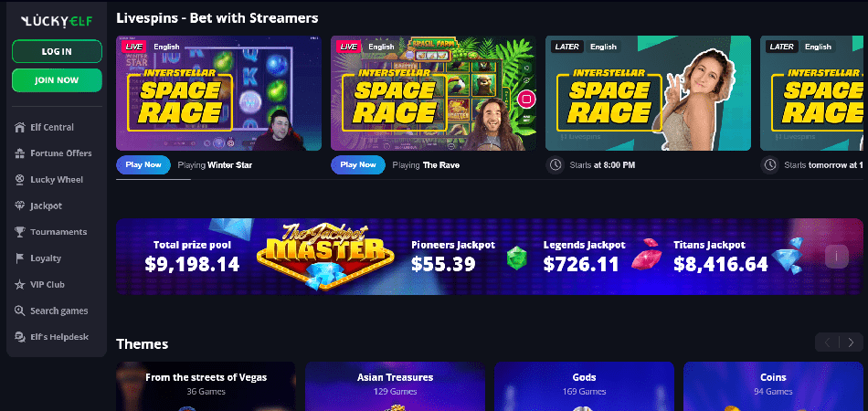Click the Fortune Offers gift icon
The width and height of the screenshot is (868, 411).
(x=20, y=153)
